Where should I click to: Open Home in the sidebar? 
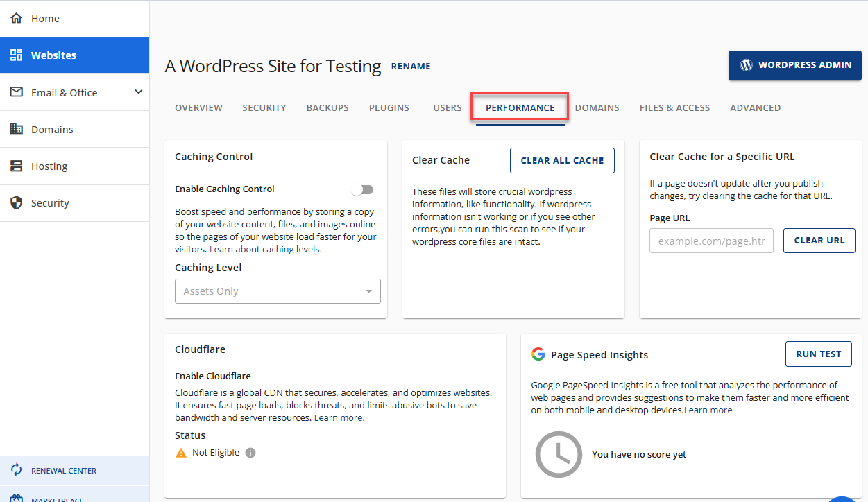tap(74, 19)
